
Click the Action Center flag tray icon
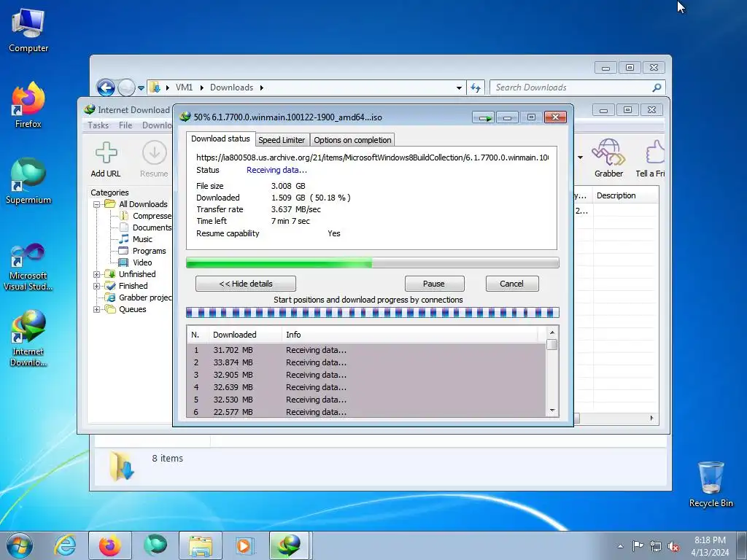click(x=638, y=546)
